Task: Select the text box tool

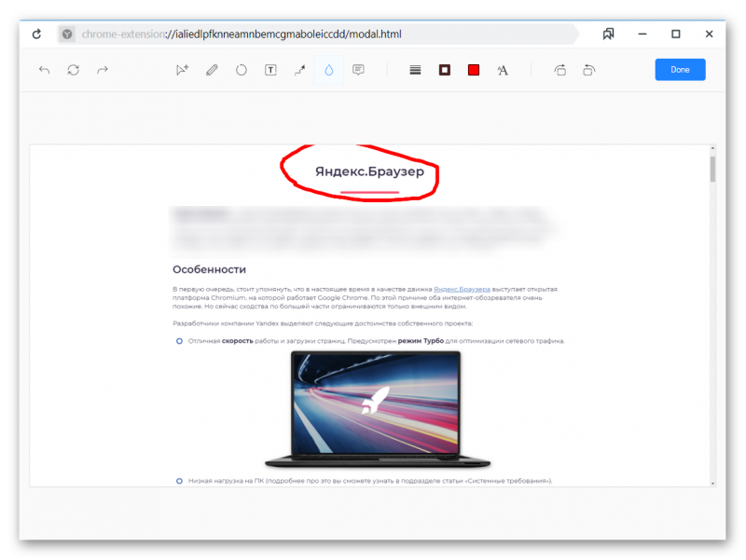Action: (270, 71)
